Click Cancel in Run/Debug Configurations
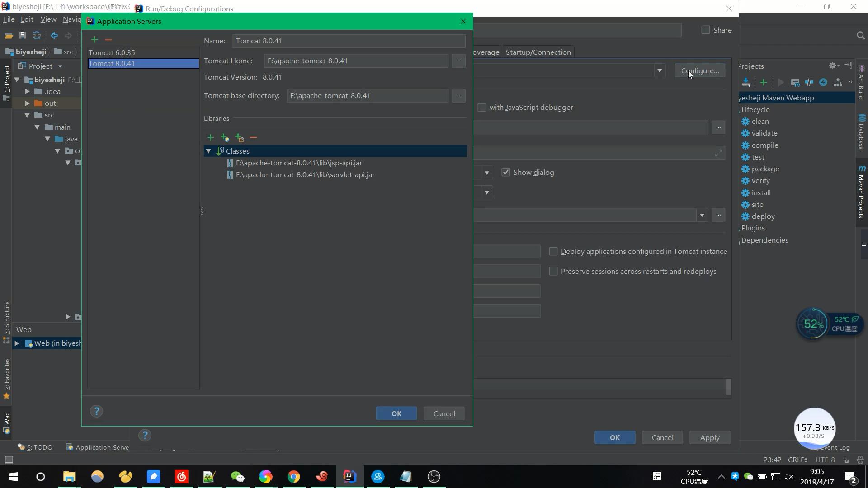The height and width of the screenshot is (488, 868). coord(662,438)
